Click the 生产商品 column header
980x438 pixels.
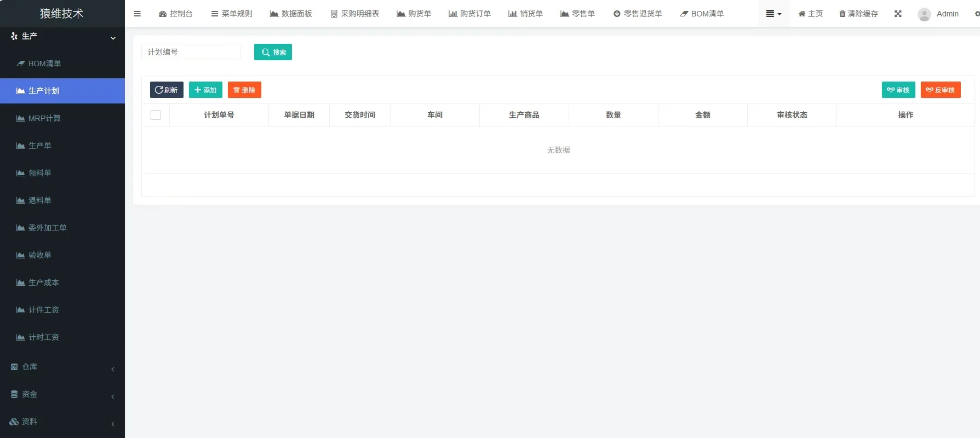coord(524,115)
